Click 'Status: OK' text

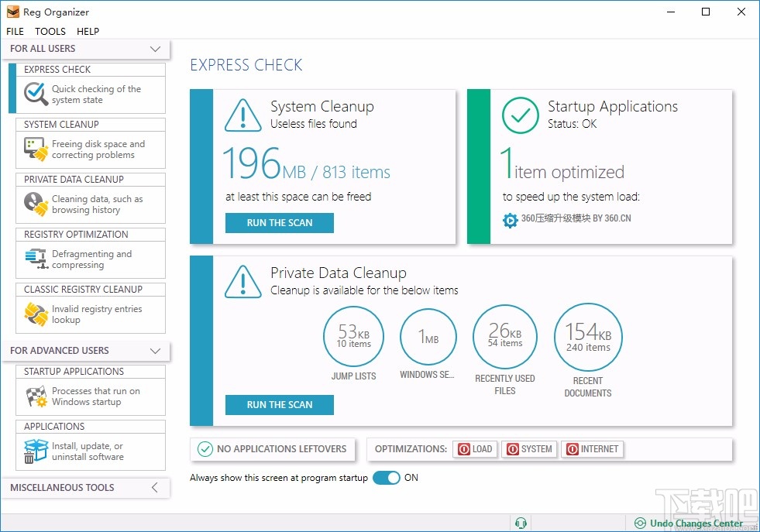pos(573,124)
